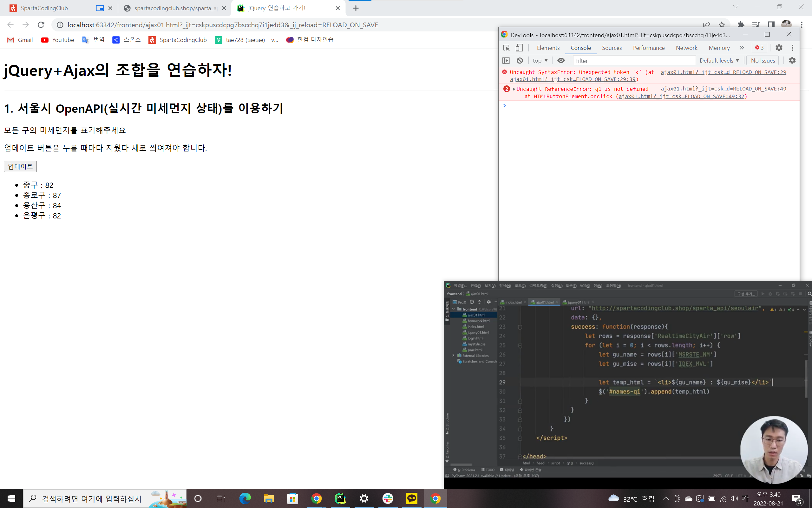Clear the console with the ban icon
The width and height of the screenshot is (812, 508).
[x=520, y=60]
